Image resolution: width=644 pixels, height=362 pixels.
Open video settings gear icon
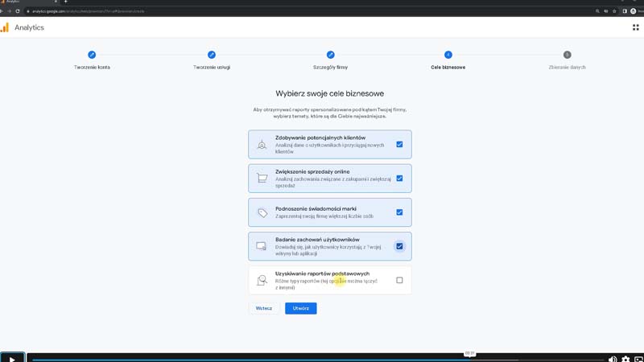tap(625, 359)
